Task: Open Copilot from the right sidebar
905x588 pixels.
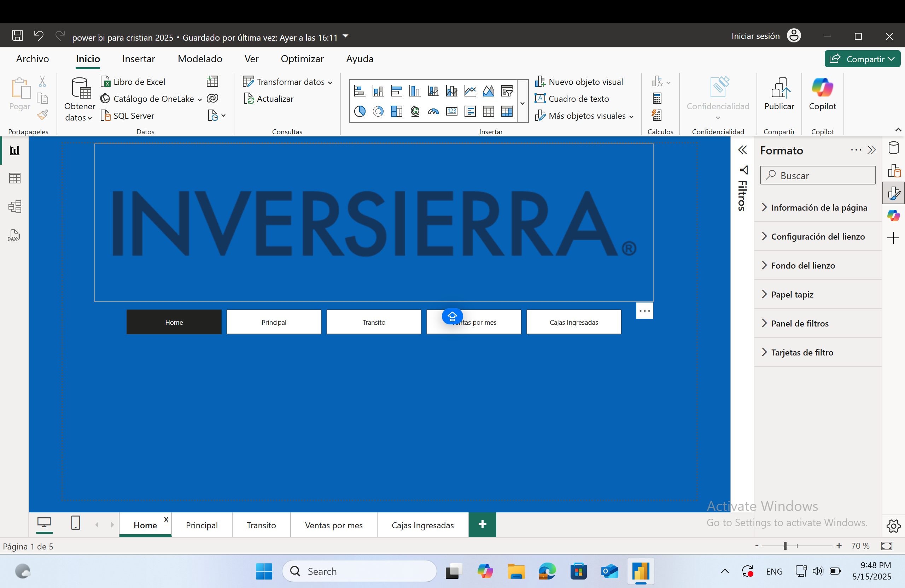Action: pyautogui.click(x=894, y=216)
